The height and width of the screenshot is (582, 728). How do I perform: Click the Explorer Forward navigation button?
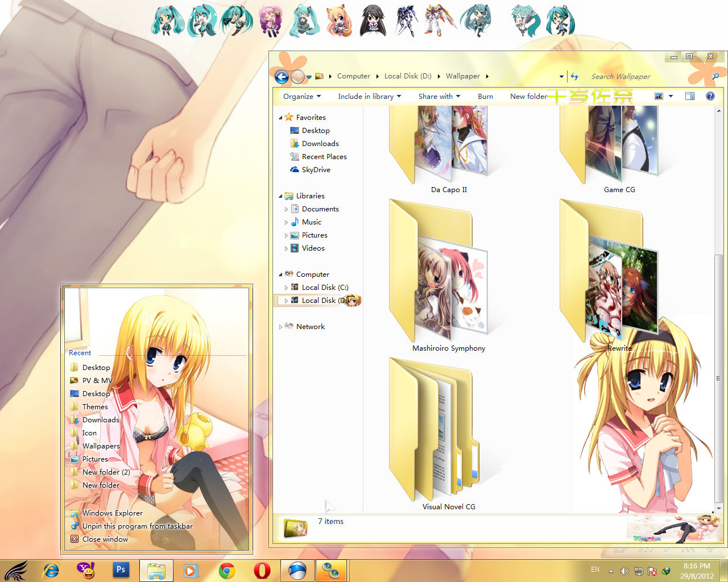point(297,77)
